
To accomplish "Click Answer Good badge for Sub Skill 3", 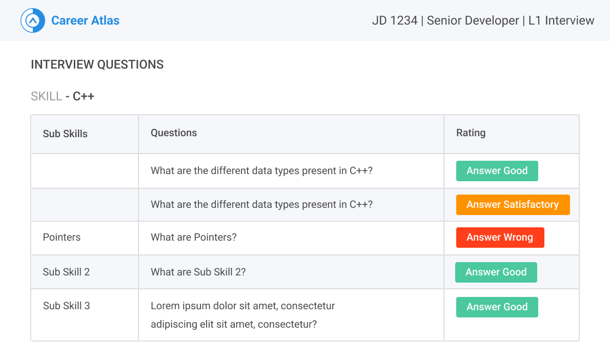I will tap(497, 307).
